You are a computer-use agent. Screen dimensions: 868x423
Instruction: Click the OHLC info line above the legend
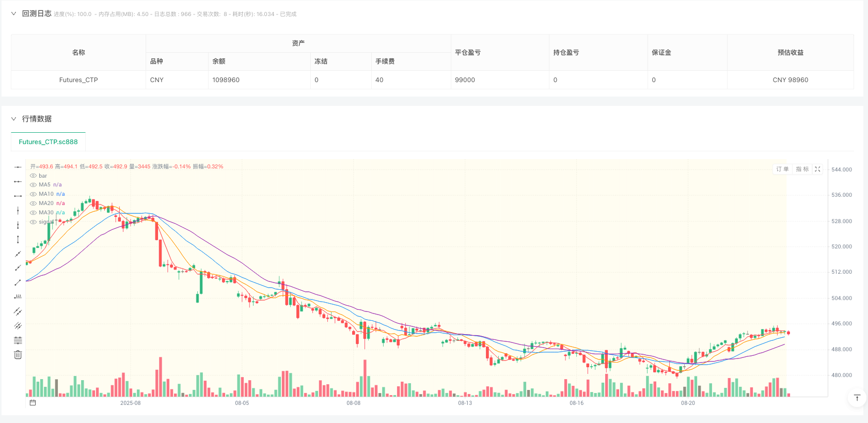(x=127, y=166)
